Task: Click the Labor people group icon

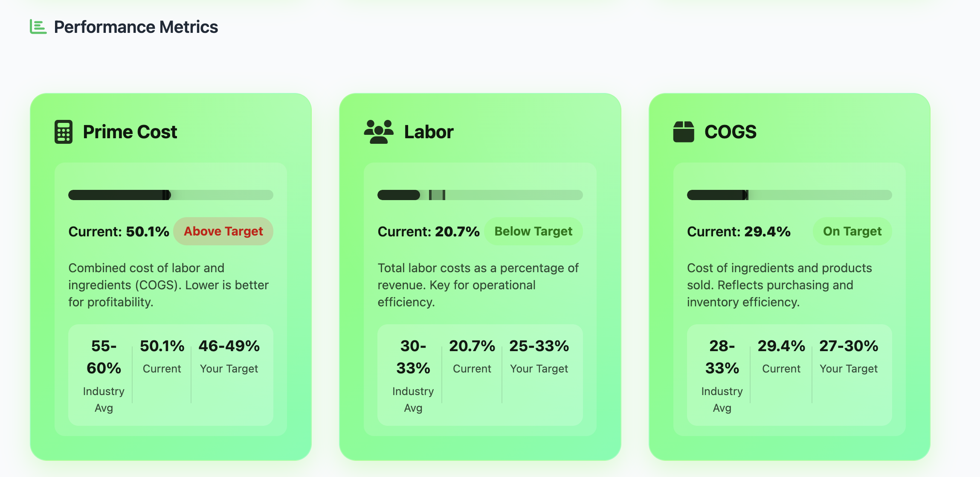Action: (x=379, y=132)
